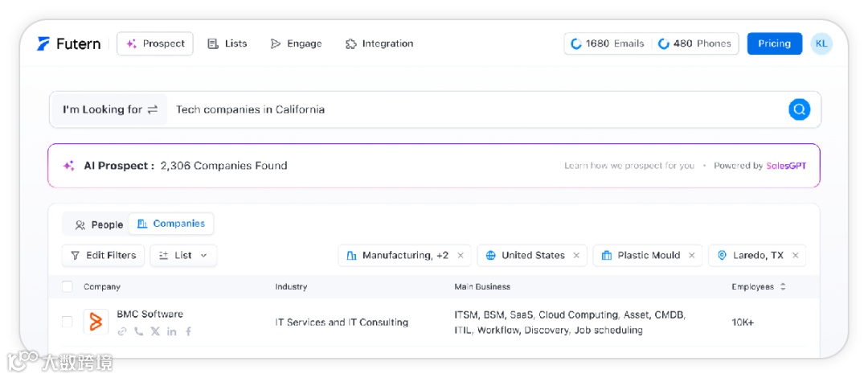
Task: Open the Engage menu item
Action: tap(296, 43)
